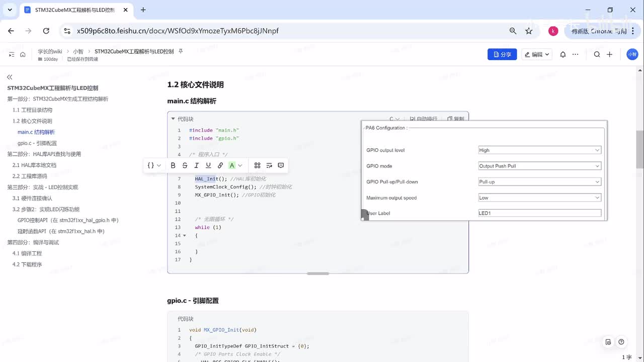Image resolution: width=644 pixels, height=362 pixels.
Task: Click the address bar URL
Action: (178, 31)
